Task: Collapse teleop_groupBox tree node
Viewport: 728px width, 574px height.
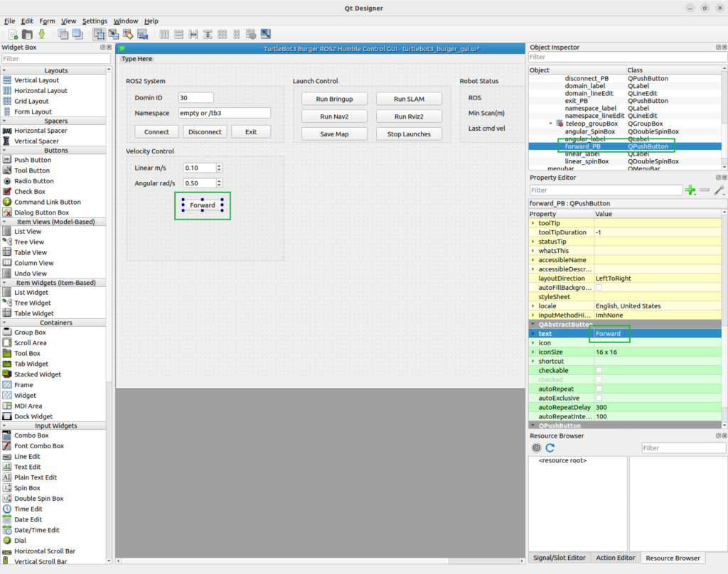Action: (551, 124)
